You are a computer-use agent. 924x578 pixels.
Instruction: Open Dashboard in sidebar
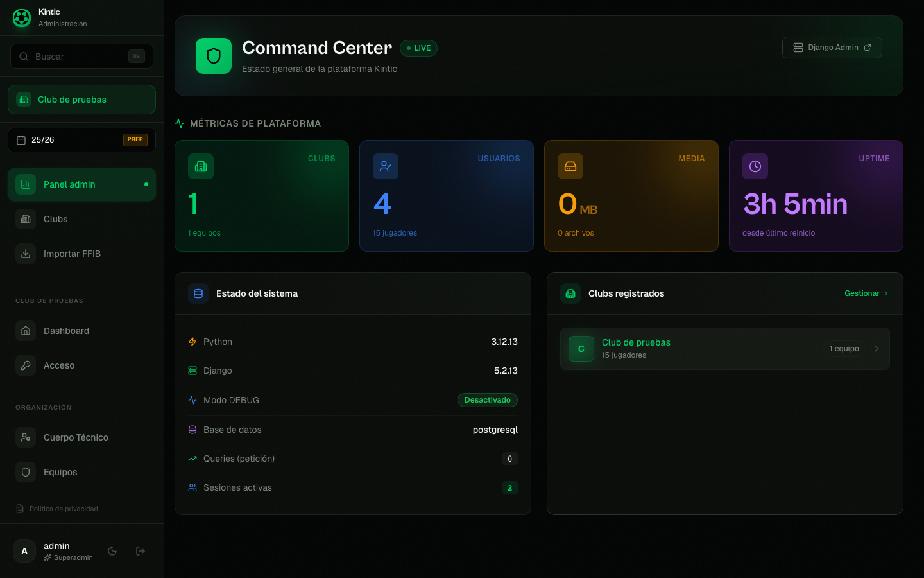pyautogui.click(x=81, y=331)
